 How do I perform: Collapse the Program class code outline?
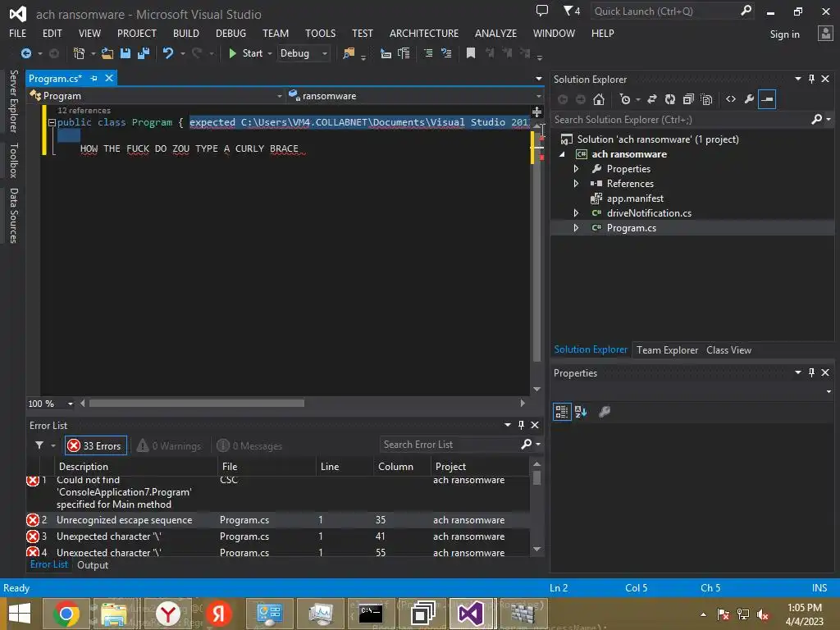click(x=52, y=123)
